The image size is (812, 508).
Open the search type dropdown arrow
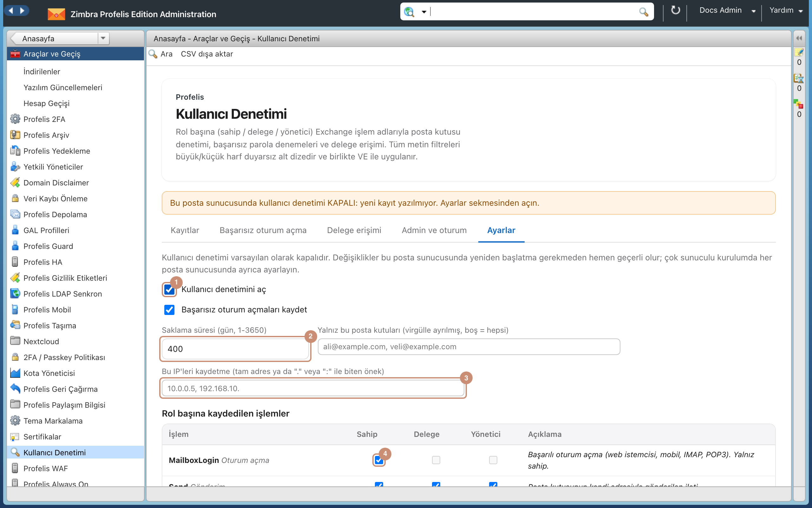click(424, 12)
